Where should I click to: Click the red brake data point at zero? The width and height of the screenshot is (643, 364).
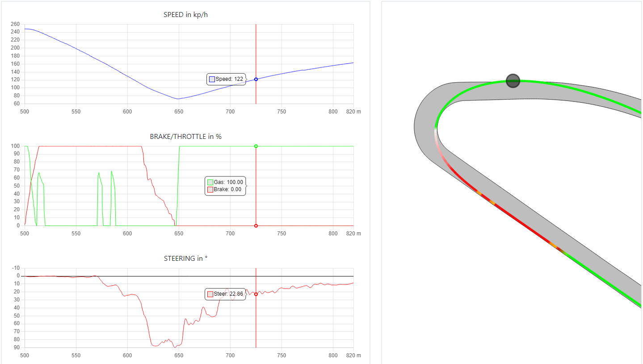click(256, 226)
